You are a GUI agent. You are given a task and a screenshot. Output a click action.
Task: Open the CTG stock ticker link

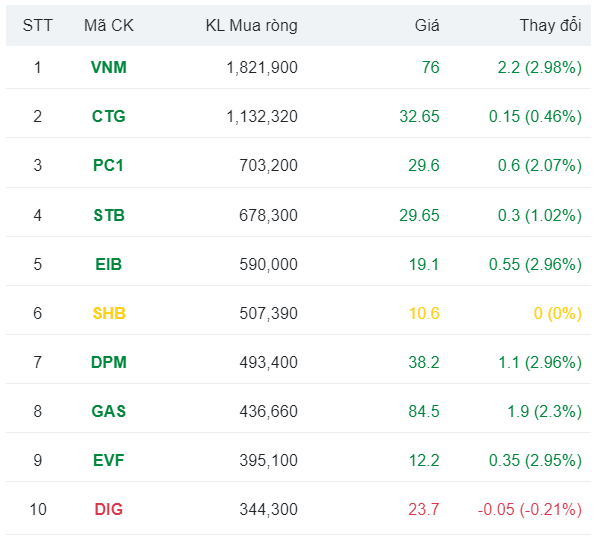pyautogui.click(x=108, y=116)
